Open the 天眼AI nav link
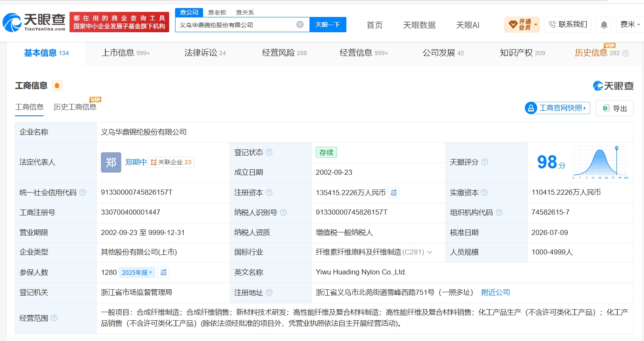Screen dimensions: 644x341 (x=468, y=25)
